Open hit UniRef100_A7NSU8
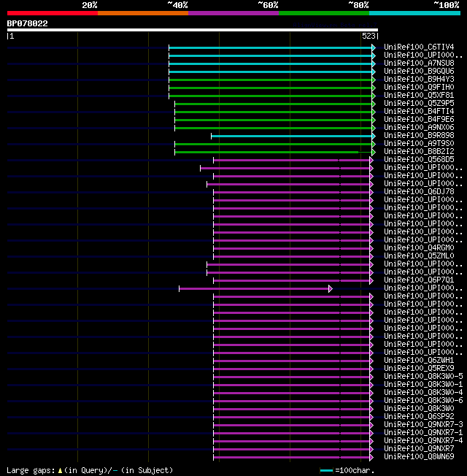The height and width of the screenshot is (476, 467). click(419, 63)
